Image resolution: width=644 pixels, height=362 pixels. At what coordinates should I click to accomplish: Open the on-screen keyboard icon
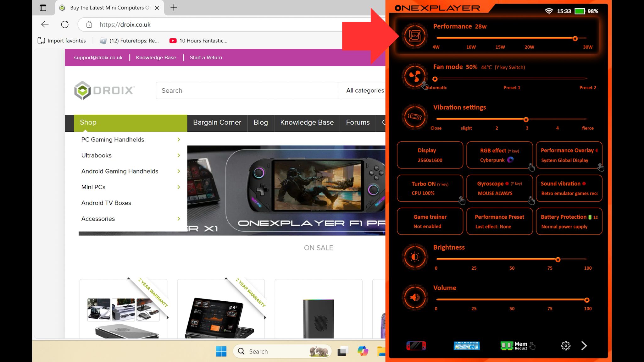(467, 346)
